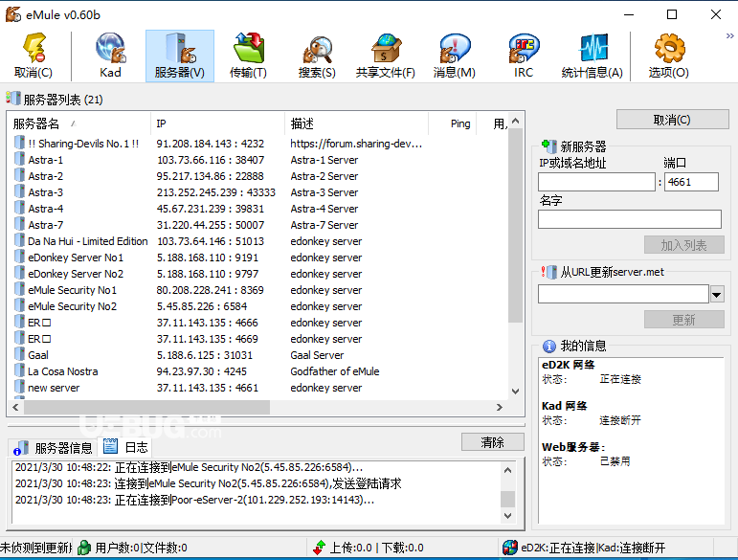The width and height of the screenshot is (738, 560).
Task: Open the 搜索(S) search toolbar icon
Action: (317, 56)
